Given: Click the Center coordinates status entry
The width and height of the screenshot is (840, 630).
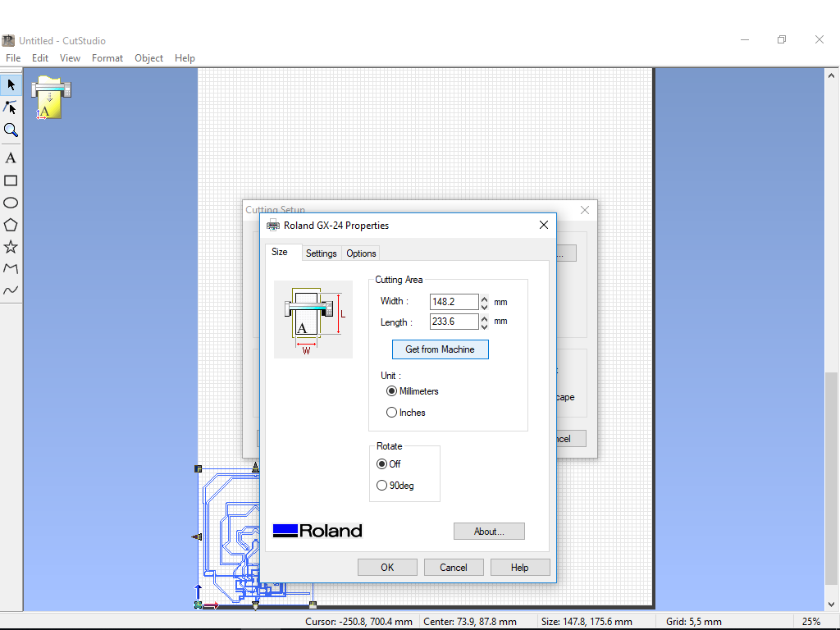Looking at the screenshot, I should click(470, 622).
